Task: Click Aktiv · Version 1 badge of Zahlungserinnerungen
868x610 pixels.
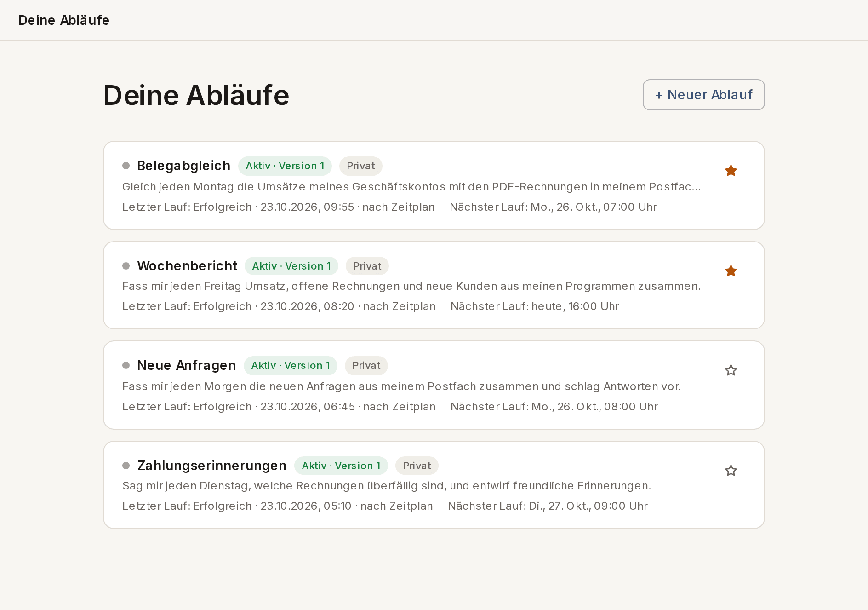Action: coord(341,466)
